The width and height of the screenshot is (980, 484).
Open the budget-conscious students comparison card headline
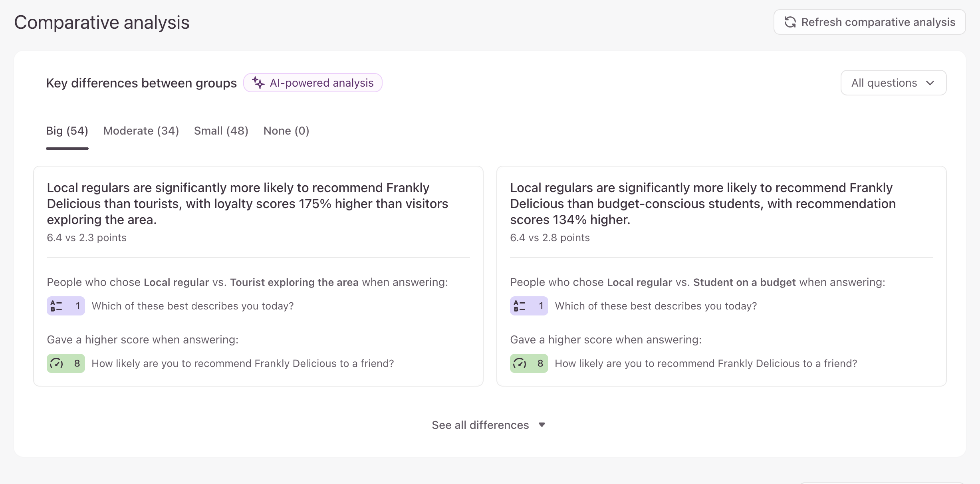click(703, 204)
